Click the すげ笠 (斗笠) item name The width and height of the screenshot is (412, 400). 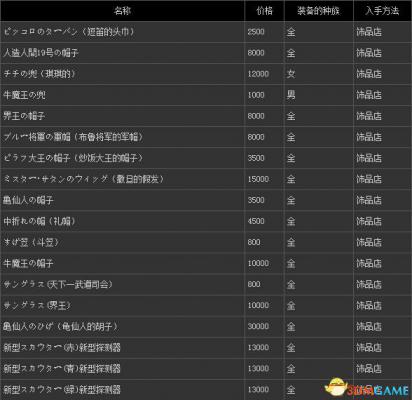(31, 242)
